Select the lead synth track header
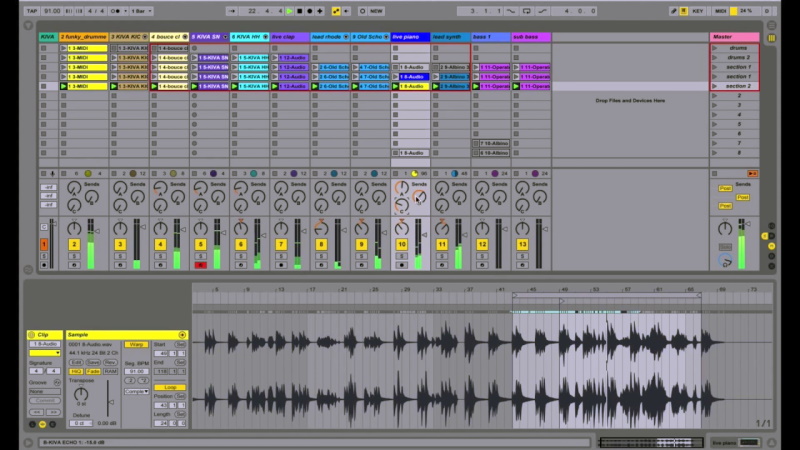Viewport: 800px width, 450px height. 451,37
